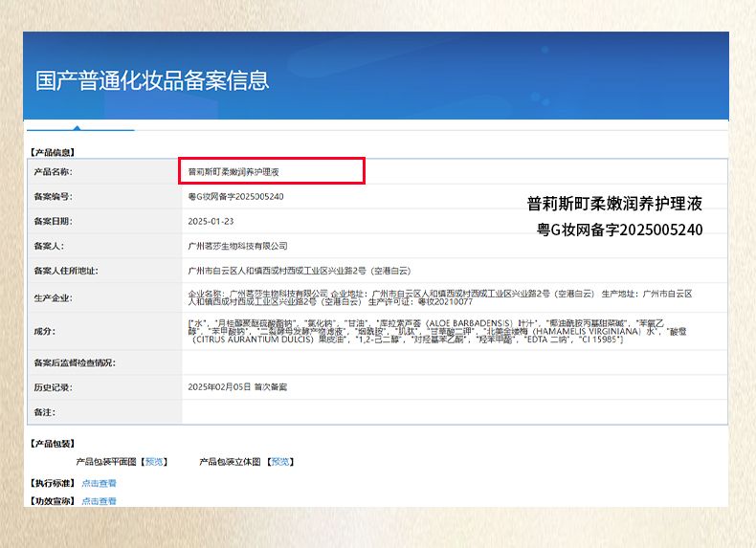Click the 【产品信息】 section heading

click(53, 152)
